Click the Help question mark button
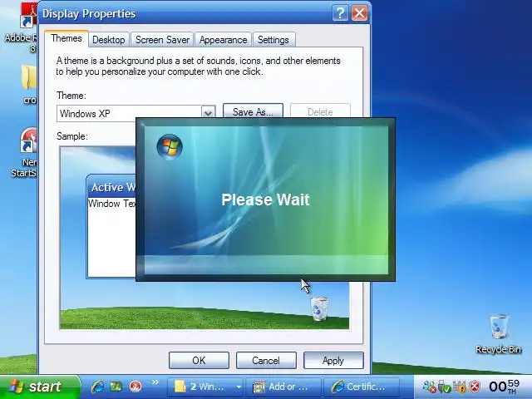 click(340, 13)
